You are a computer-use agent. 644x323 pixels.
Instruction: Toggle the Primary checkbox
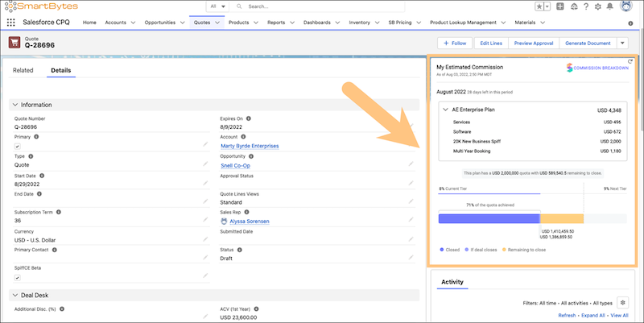pos(17,146)
